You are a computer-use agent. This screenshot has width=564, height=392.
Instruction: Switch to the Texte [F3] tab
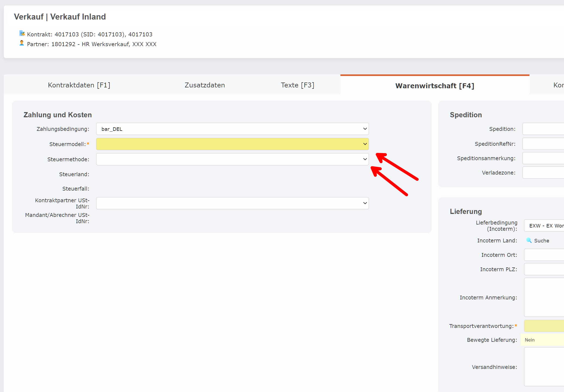(297, 85)
